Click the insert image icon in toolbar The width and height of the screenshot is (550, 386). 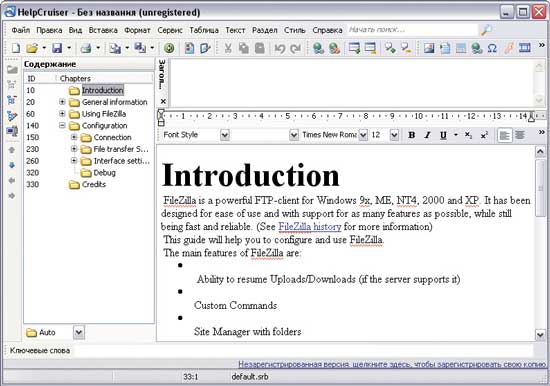pos(429,48)
